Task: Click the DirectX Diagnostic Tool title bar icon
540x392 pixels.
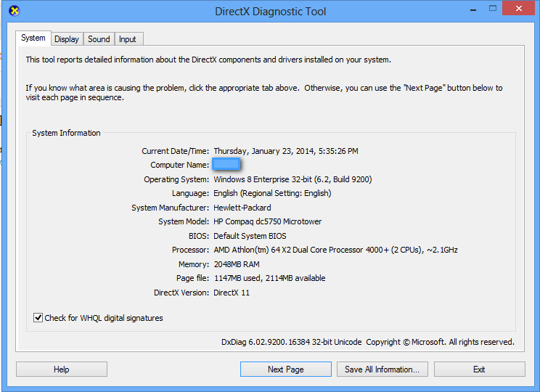Action: click(14, 11)
